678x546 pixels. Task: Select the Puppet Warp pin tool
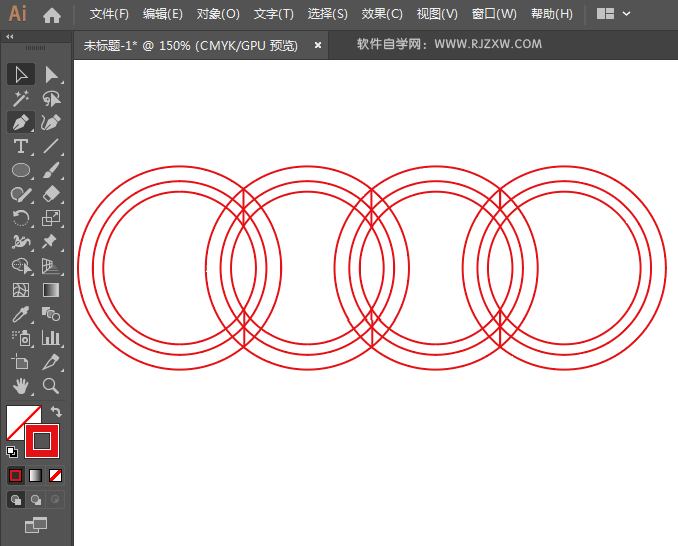[51, 242]
